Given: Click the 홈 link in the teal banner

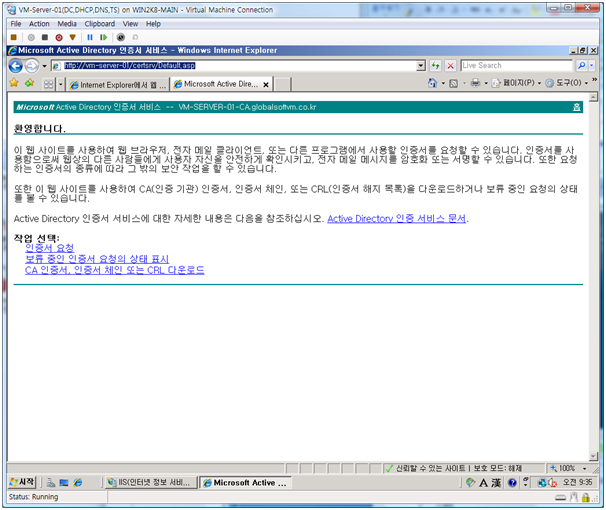Looking at the screenshot, I should [576, 107].
